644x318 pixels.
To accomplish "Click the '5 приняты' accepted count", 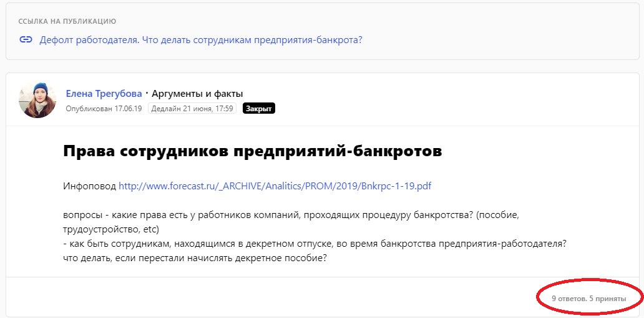I will pos(608,299).
